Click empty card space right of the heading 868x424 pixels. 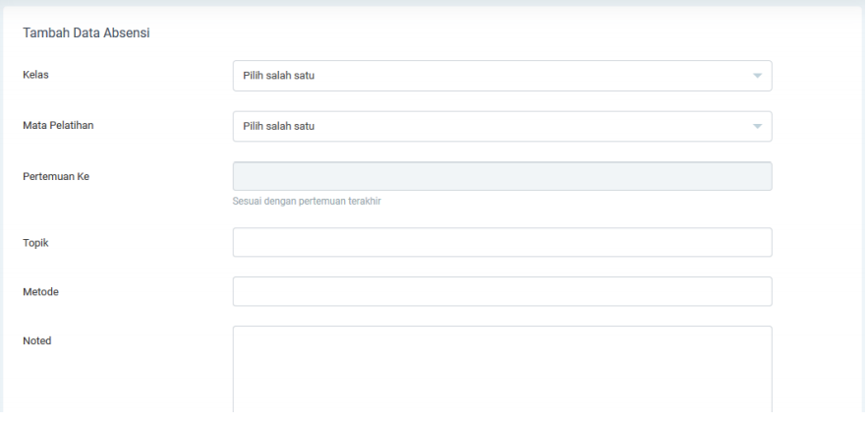[511, 33]
